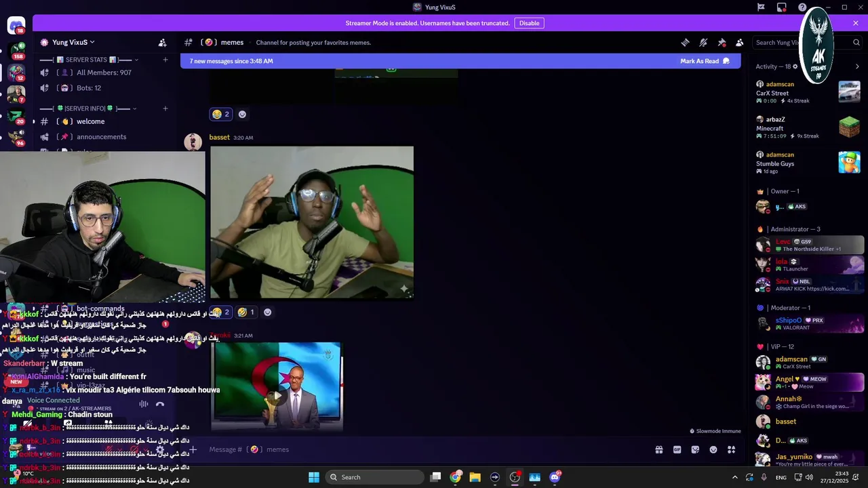Mark new messages as read
This screenshot has height=488, width=868.
coord(705,61)
